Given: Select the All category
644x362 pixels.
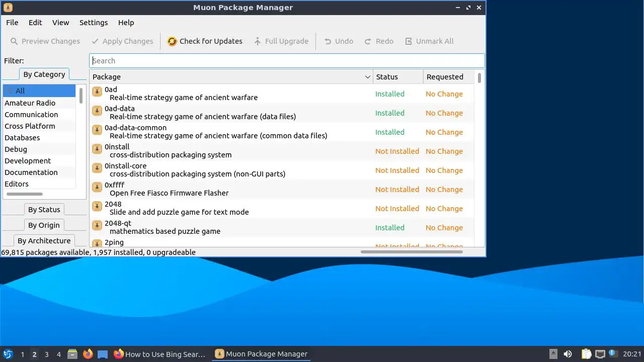Looking at the screenshot, I should (39, 91).
